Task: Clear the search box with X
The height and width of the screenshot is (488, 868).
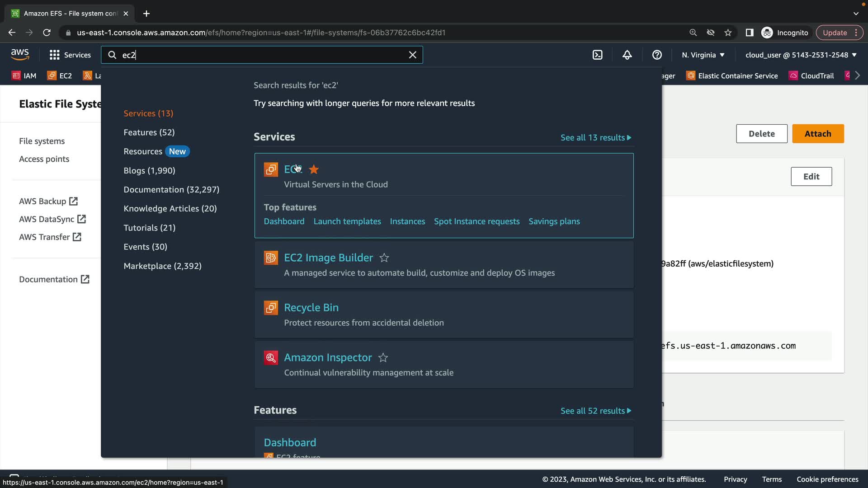Action: click(x=412, y=55)
